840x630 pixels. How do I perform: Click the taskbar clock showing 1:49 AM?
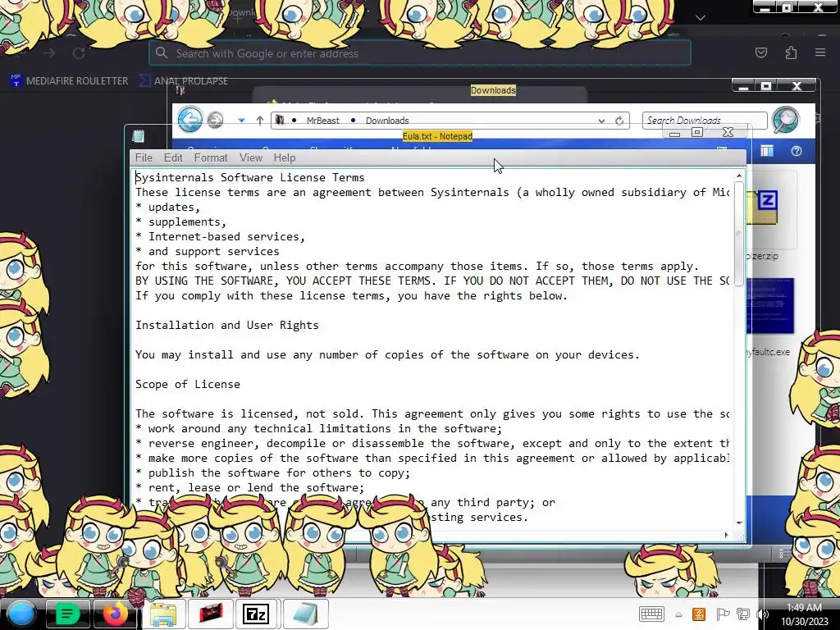coord(804,614)
